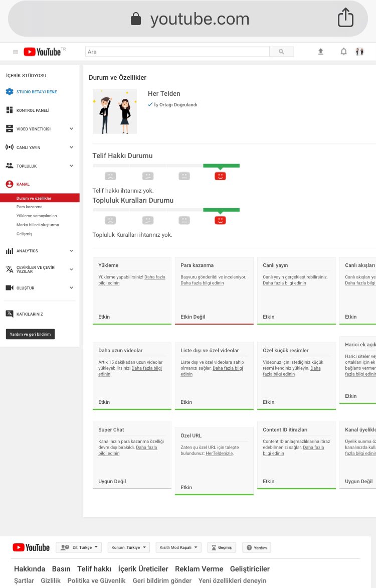Open Konum: Türkiye location dropdown

(x=128, y=547)
